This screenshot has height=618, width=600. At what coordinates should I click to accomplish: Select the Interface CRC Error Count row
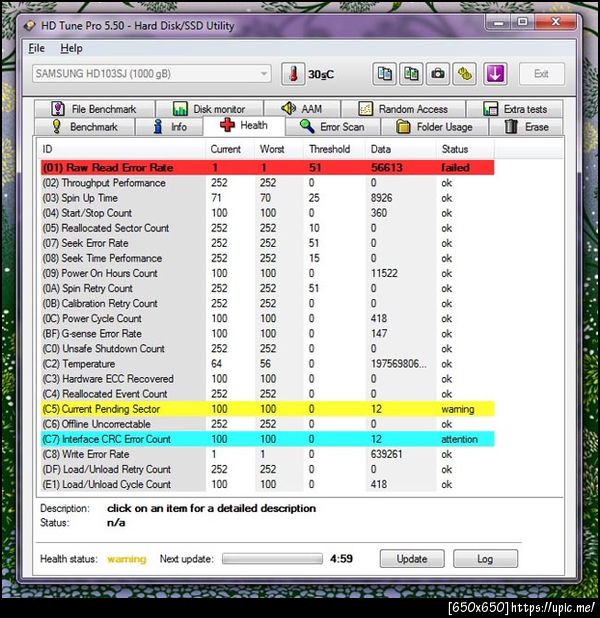coord(267,439)
